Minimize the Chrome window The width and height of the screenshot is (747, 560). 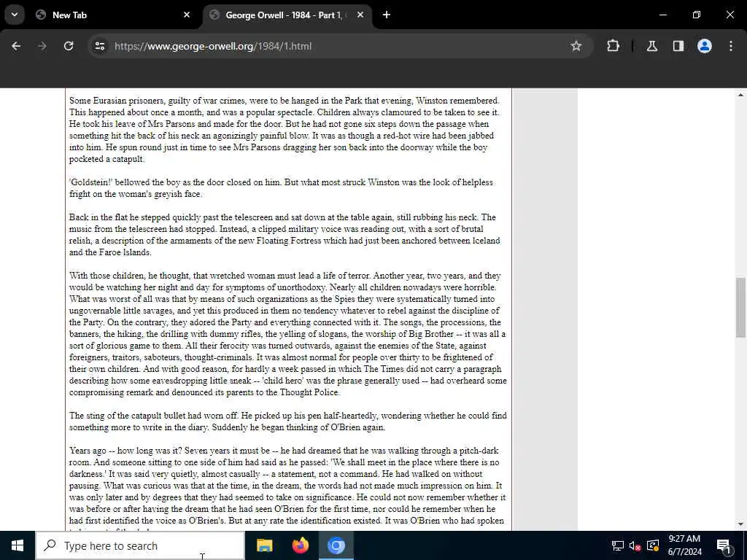[662, 15]
